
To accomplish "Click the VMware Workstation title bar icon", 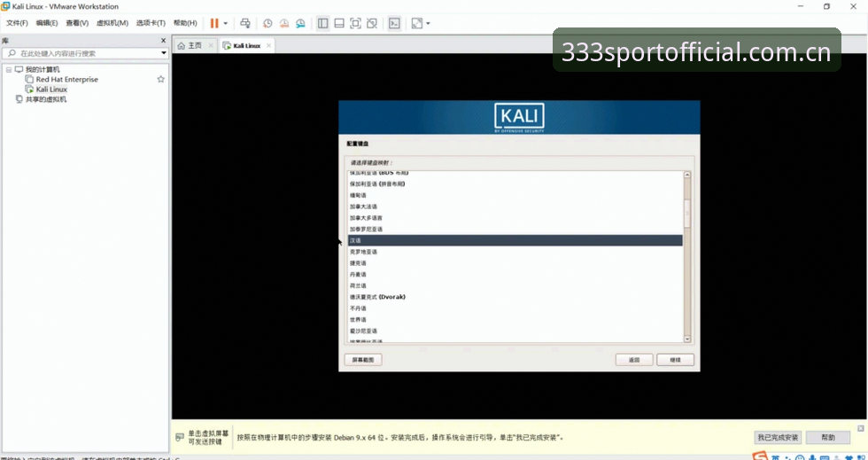I will (x=5, y=6).
